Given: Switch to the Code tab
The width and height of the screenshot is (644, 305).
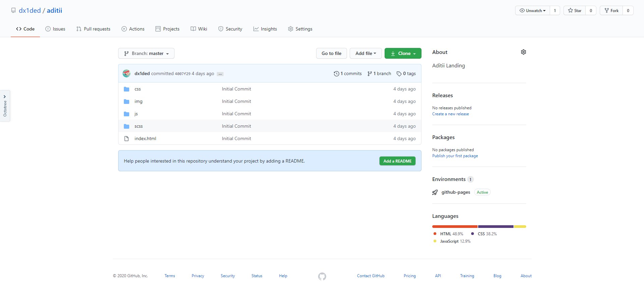Looking at the screenshot, I should (25, 29).
